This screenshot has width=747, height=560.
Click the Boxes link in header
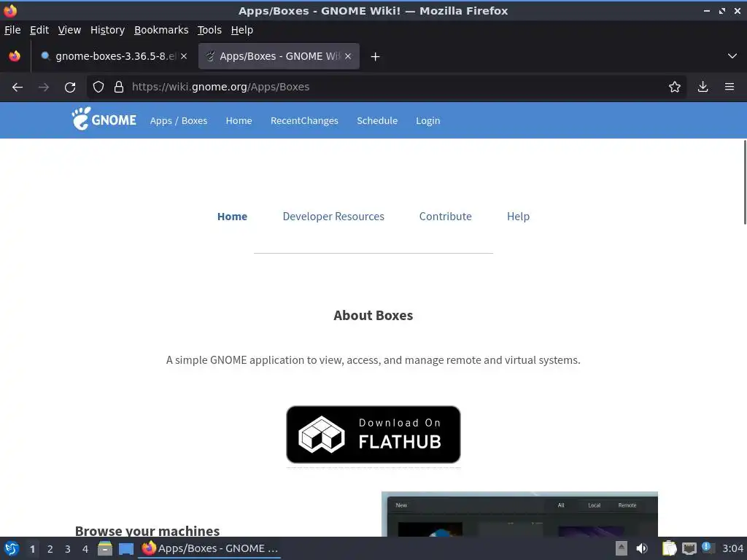(194, 121)
